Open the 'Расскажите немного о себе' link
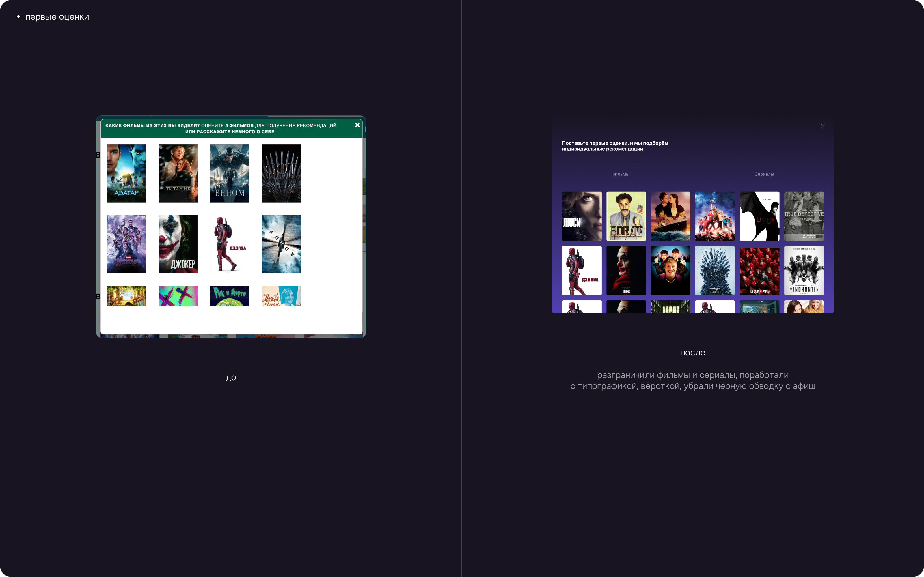The width and height of the screenshot is (924, 577). [235, 132]
